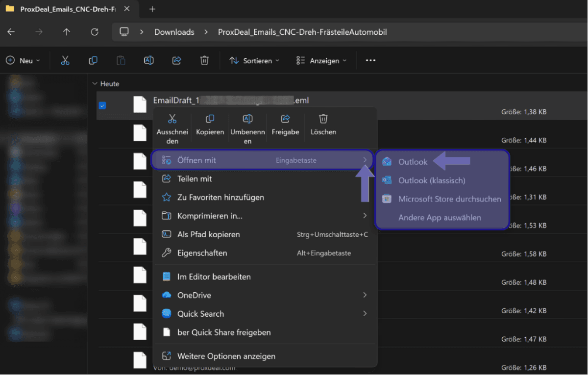Open Eigenschaften from the context menu

264,253
